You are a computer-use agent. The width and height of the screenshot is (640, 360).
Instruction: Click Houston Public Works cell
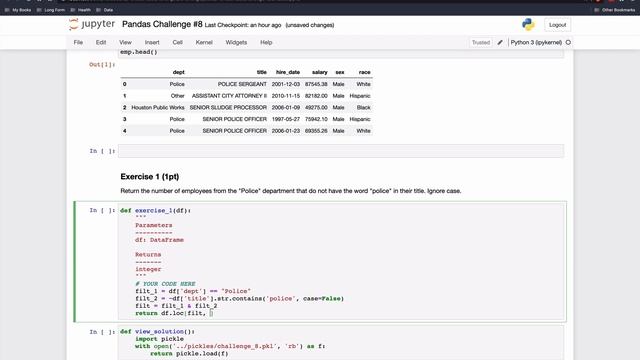[158, 108]
